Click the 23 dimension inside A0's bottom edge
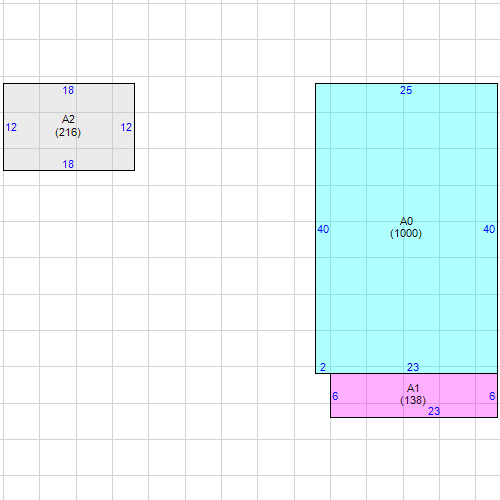 pos(413,367)
